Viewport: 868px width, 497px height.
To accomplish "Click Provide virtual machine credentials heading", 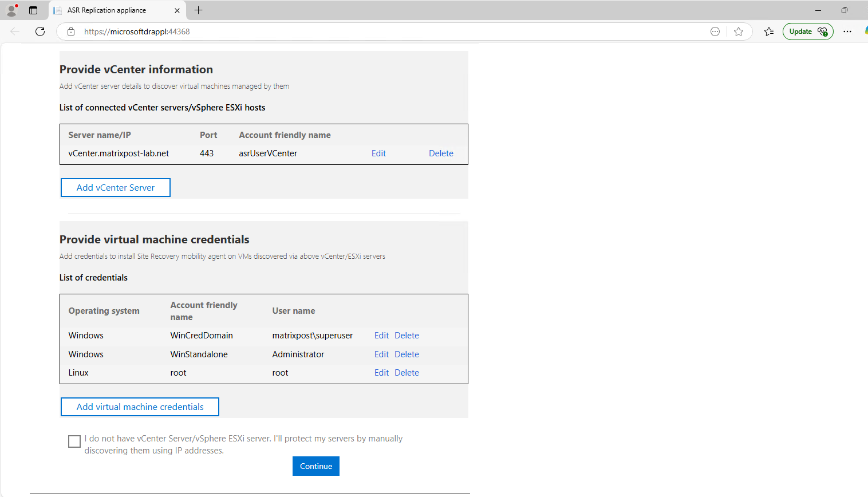I will coord(155,239).
